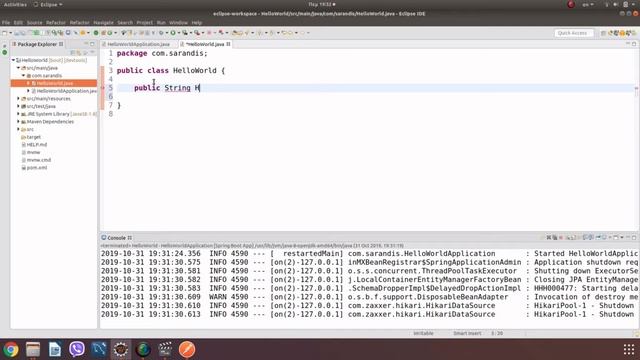Open the Files manager dock icon
The height and width of the screenshot is (360, 640).
tap(33, 349)
